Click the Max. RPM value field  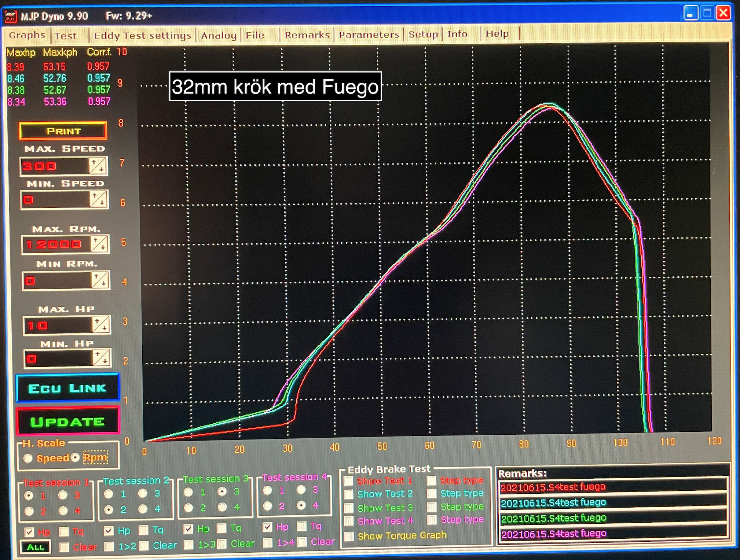[56, 244]
